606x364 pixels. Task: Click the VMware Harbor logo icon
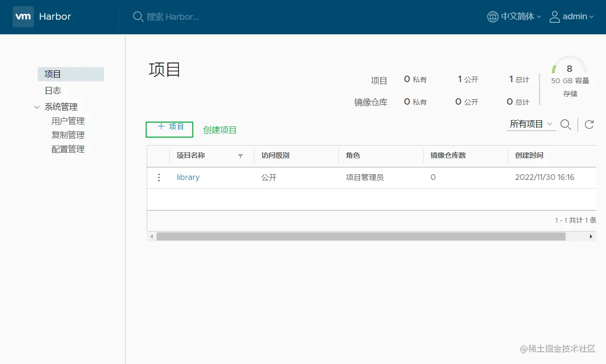pyautogui.click(x=23, y=16)
